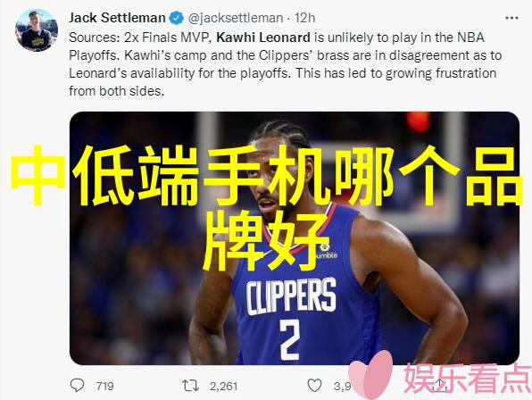
Task: Retweet using the arrows icon
Action: point(190,386)
